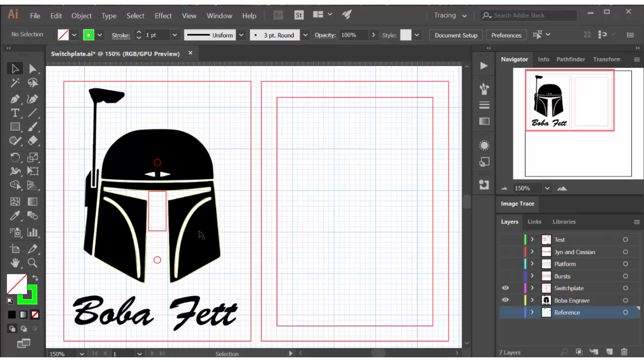644x362 pixels.
Task: Activate the Zoom tool
Action: [33, 263]
